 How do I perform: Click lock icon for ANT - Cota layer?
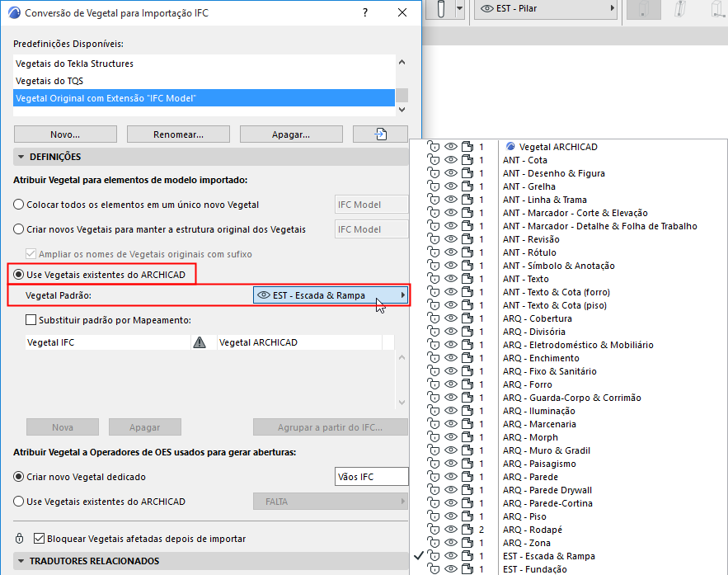[x=433, y=160]
